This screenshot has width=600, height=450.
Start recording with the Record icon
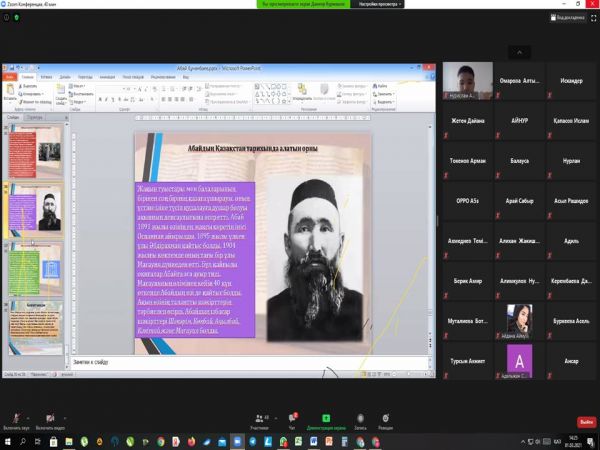tap(359, 416)
